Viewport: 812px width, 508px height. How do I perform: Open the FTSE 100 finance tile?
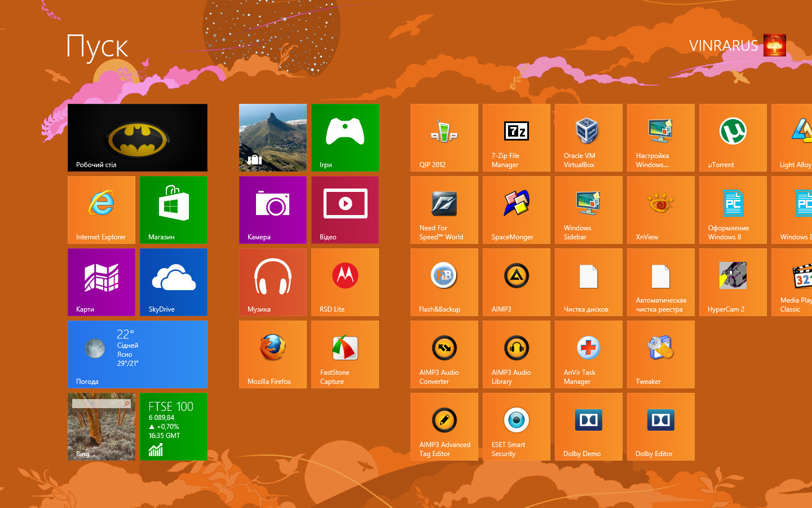coord(174,427)
